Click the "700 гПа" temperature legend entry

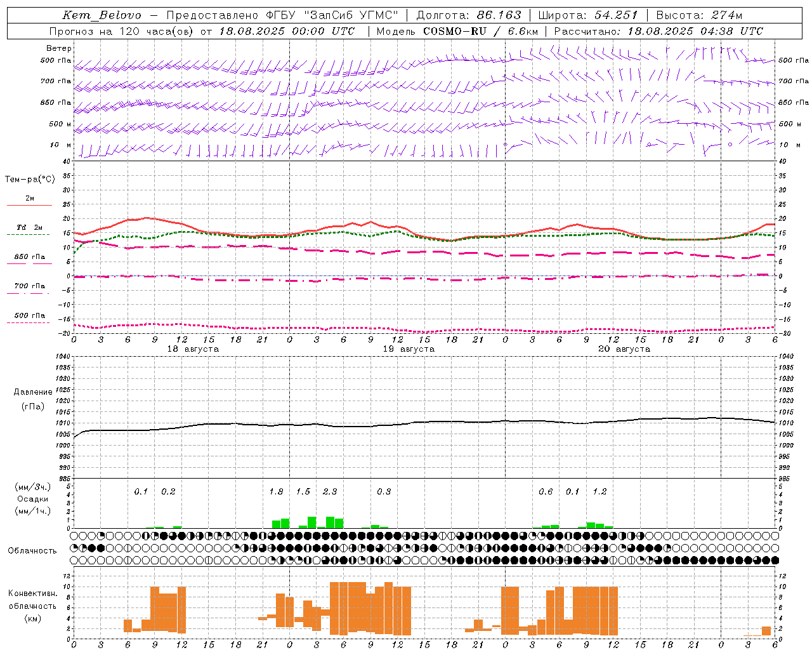30,286
